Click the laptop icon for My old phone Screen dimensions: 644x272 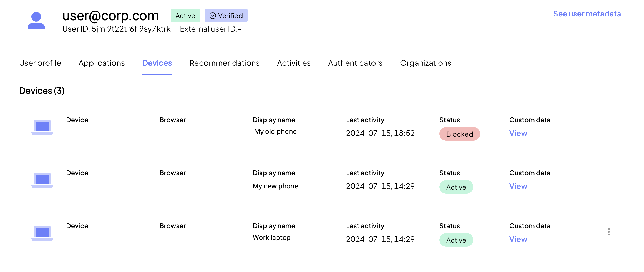[42, 127]
